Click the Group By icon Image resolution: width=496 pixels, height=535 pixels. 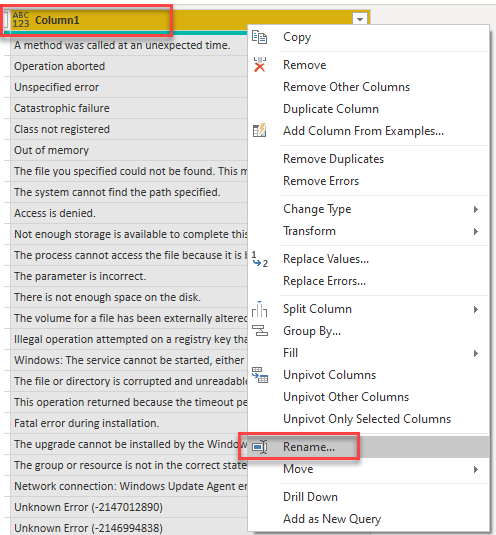(260, 331)
